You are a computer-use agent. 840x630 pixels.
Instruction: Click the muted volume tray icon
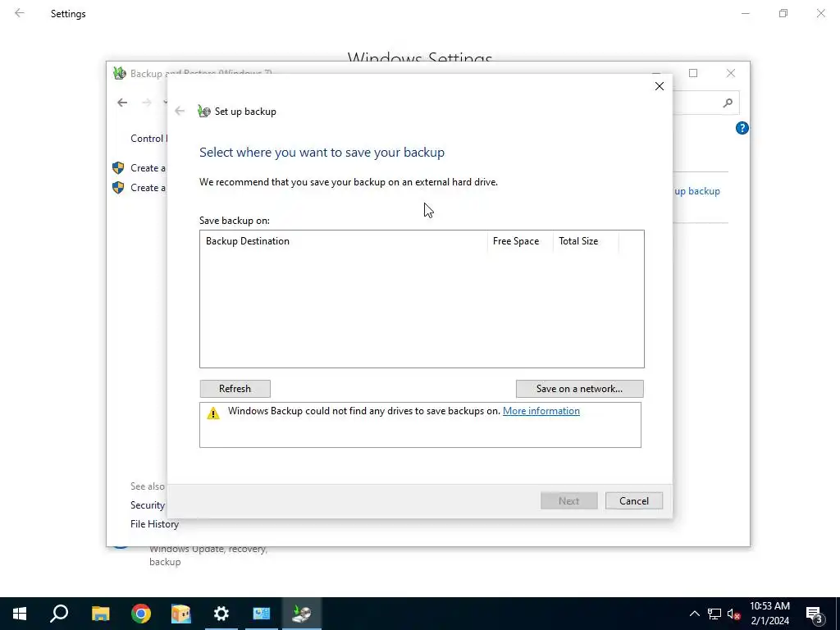(734, 614)
